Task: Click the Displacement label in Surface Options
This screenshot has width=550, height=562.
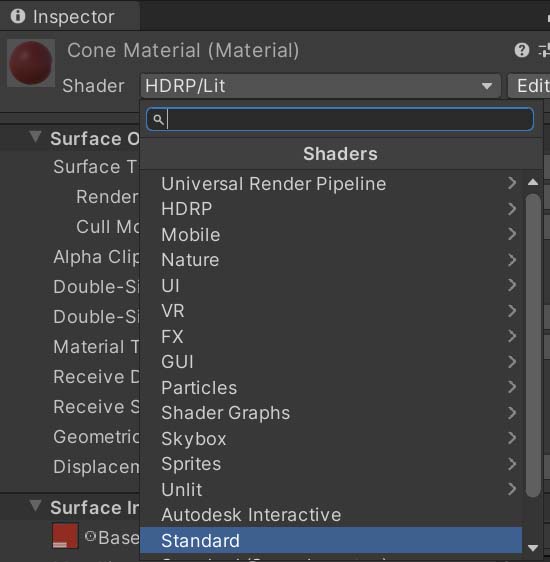Action: click(x=96, y=467)
